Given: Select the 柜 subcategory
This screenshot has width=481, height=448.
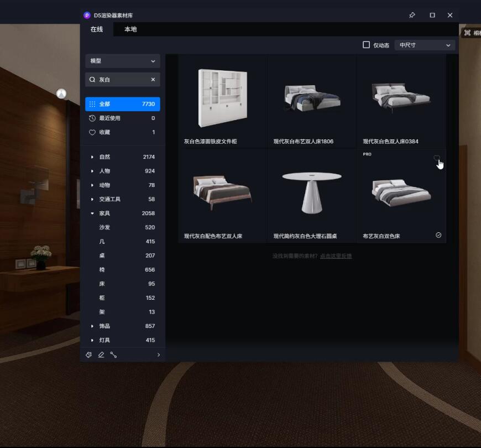Looking at the screenshot, I should coord(122,298).
